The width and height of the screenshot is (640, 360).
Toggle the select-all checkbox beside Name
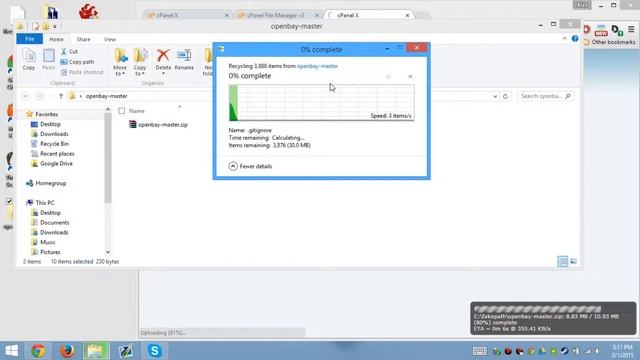point(122,111)
